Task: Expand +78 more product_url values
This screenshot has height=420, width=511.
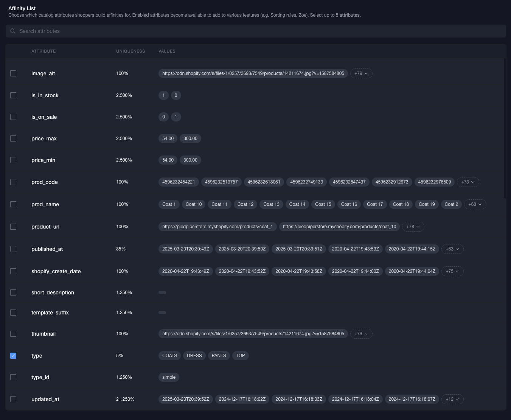Action: click(413, 227)
